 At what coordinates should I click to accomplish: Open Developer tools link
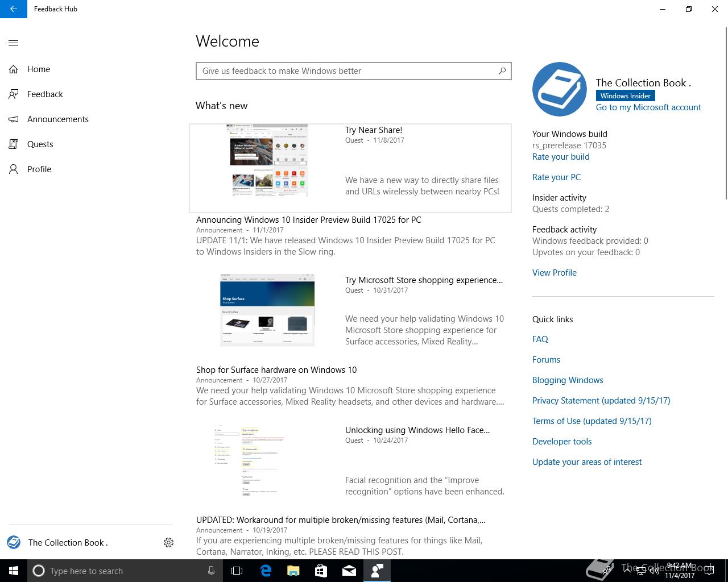pyautogui.click(x=562, y=442)
